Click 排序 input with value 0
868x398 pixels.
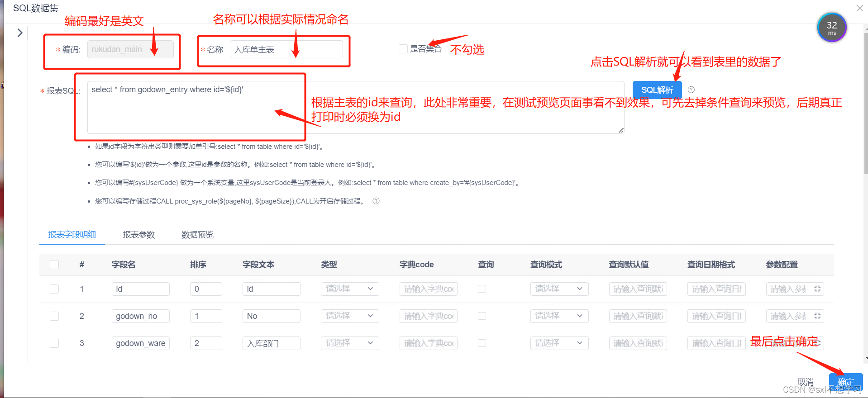pos(206,289)
